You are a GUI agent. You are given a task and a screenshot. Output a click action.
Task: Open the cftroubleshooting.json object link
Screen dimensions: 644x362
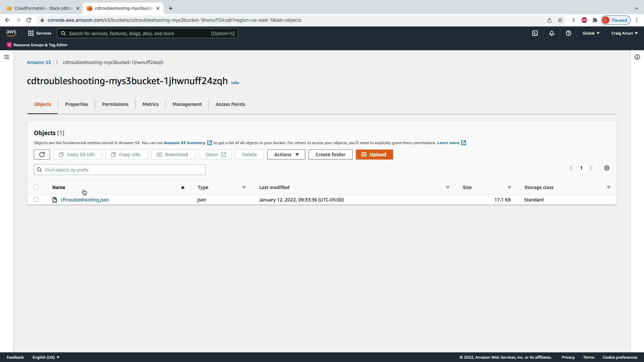coord(85,200)
